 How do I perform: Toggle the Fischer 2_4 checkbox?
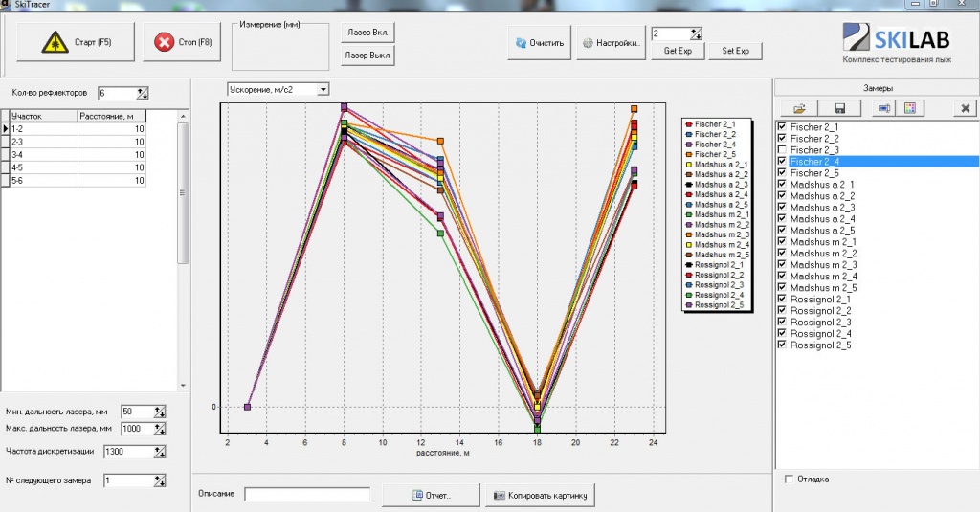click(x=782, y=162)
